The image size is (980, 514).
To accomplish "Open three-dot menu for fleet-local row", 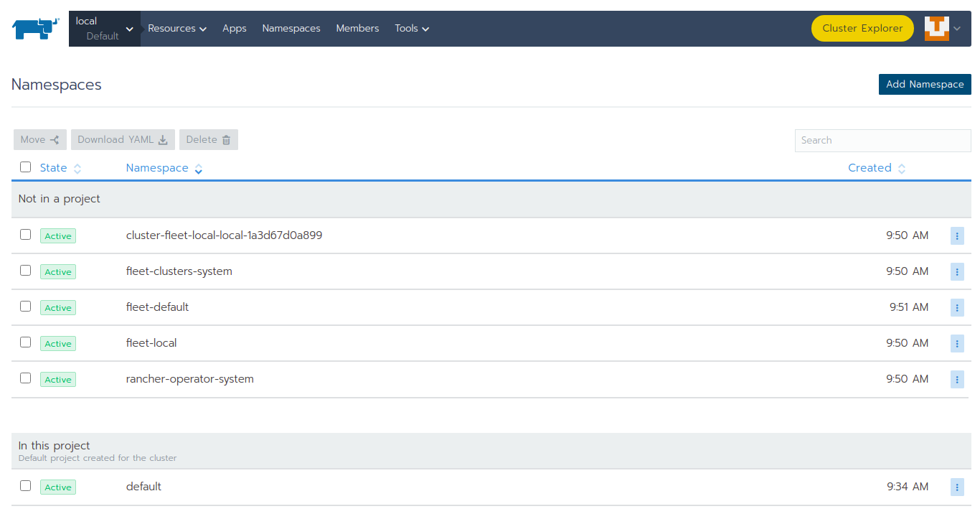I will pyautogui.click(x=957, y=344).
